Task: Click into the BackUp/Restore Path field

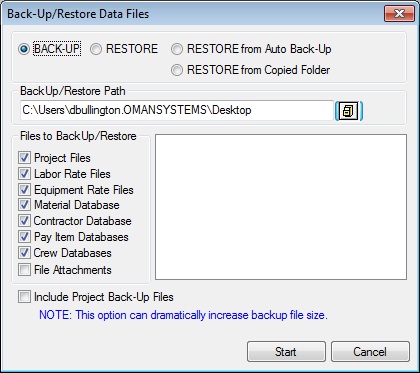Action: pos(177,110)
